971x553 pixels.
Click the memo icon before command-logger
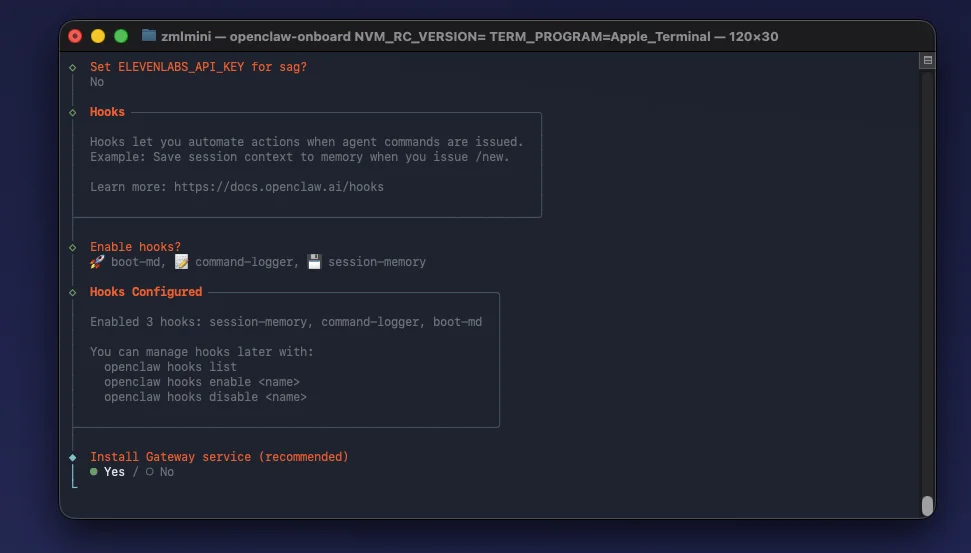[x=181, y=262]
